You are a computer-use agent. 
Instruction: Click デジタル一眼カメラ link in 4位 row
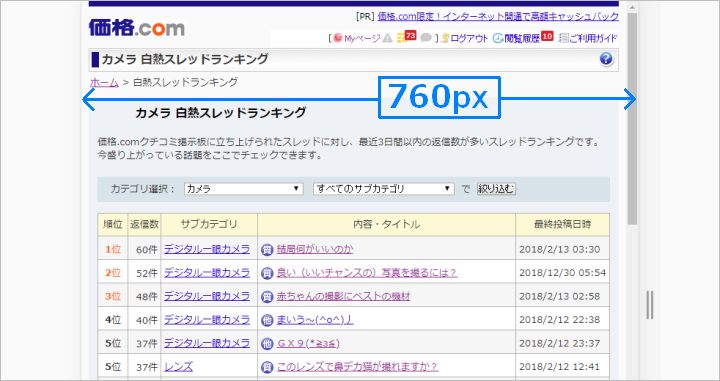(207, 319)
